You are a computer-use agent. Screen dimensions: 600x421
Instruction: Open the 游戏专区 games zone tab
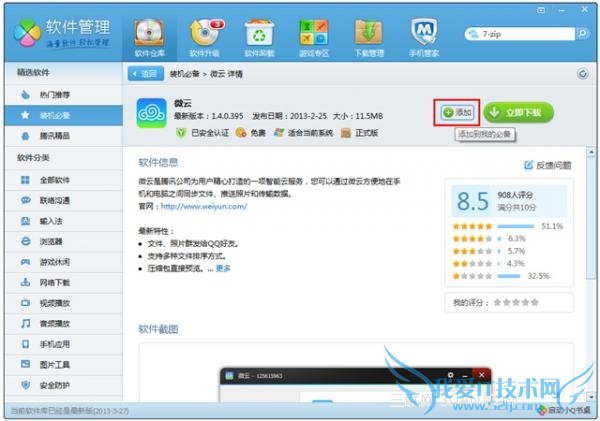[314, 38]
